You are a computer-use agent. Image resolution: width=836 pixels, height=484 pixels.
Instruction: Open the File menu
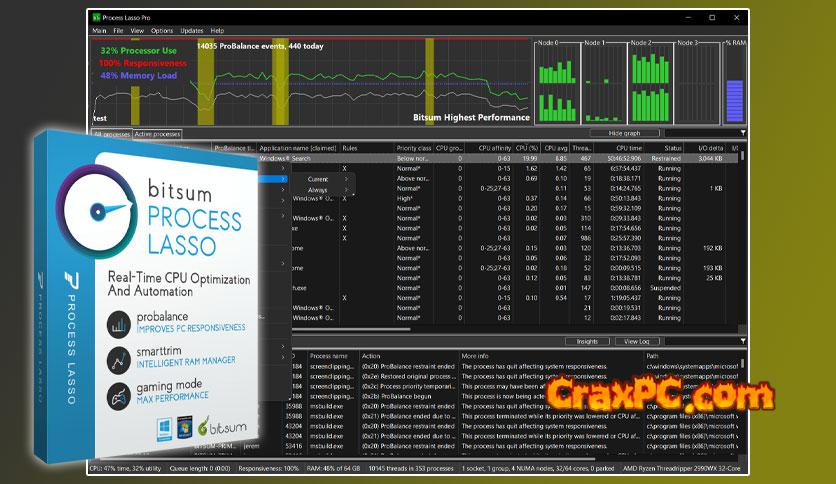click(118, 31)
